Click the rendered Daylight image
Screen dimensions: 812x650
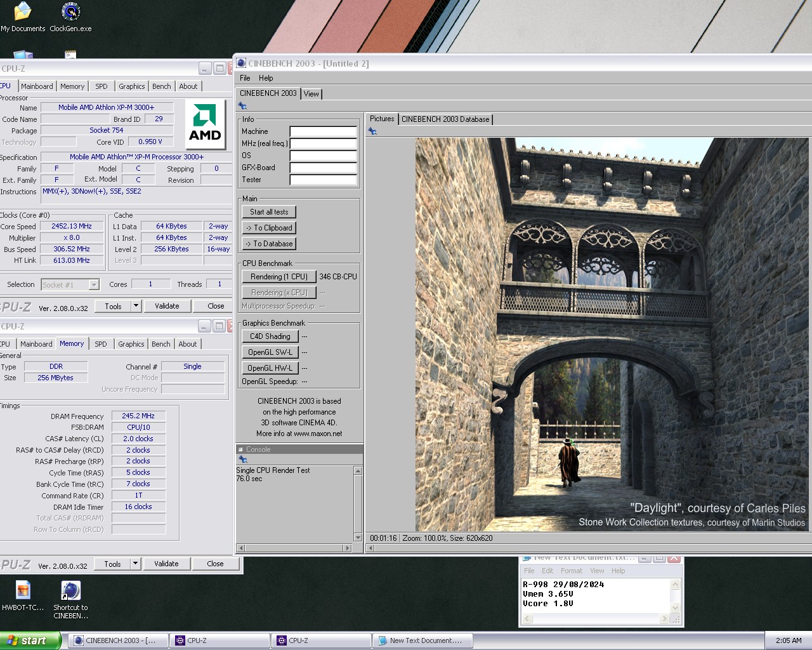pyautogui.click(x=612, y=335)
